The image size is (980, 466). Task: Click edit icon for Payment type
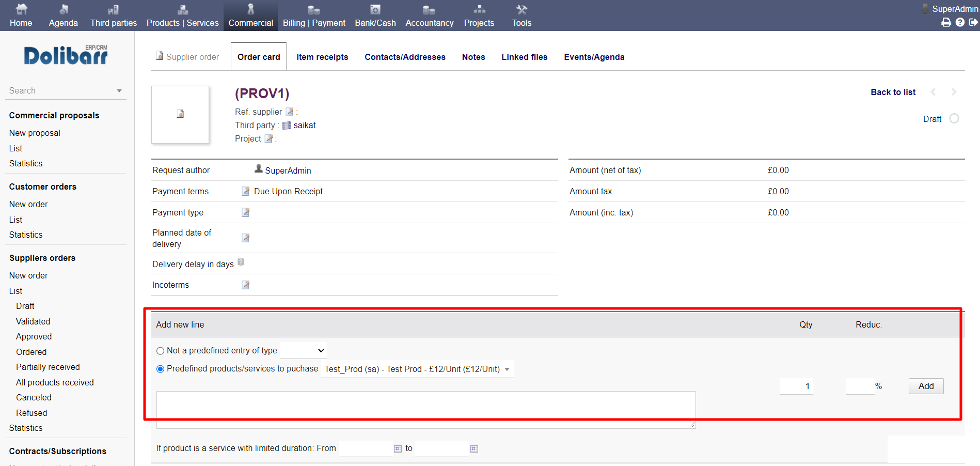click(x=246, y=212)
